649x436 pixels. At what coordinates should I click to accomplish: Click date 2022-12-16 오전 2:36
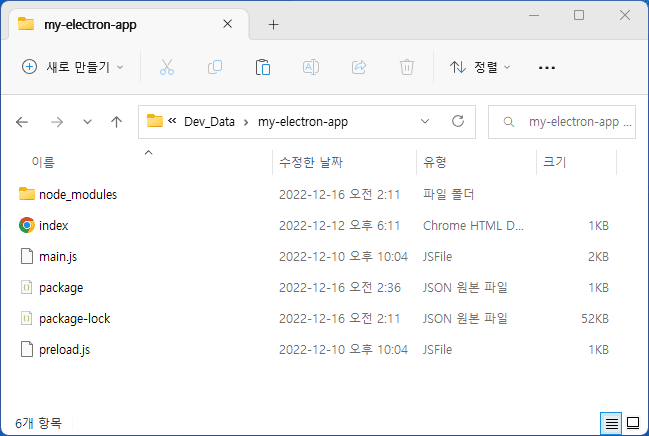tap(340, 287)
